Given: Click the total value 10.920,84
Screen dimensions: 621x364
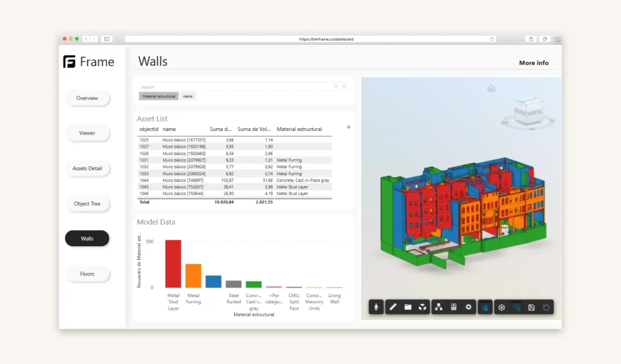Looking at the screenshot, I should click(224, 202).
